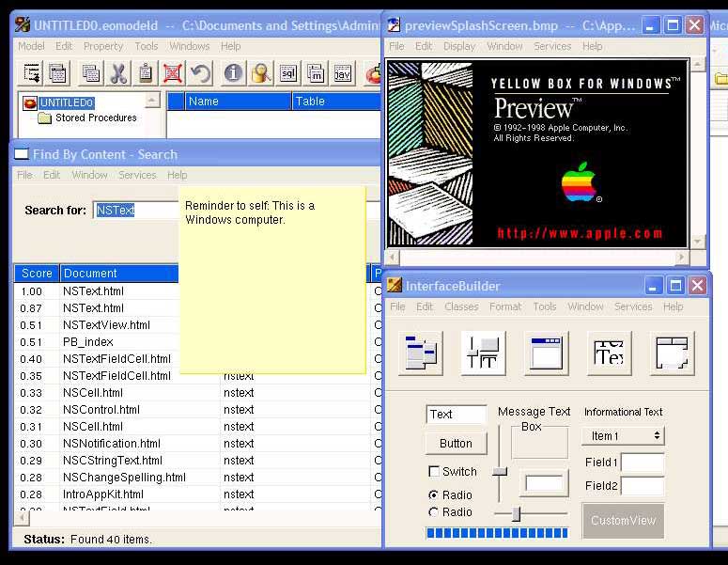The height and width of the screenshot is (565, 728).
Task: Open the Classes menu in InterfaceBuilder
Action: [x=461, y=306]
